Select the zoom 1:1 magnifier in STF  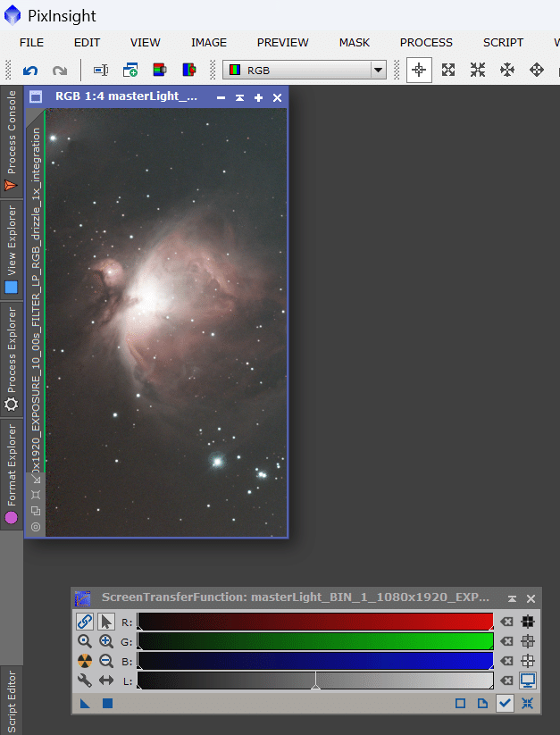coord(85,641)
